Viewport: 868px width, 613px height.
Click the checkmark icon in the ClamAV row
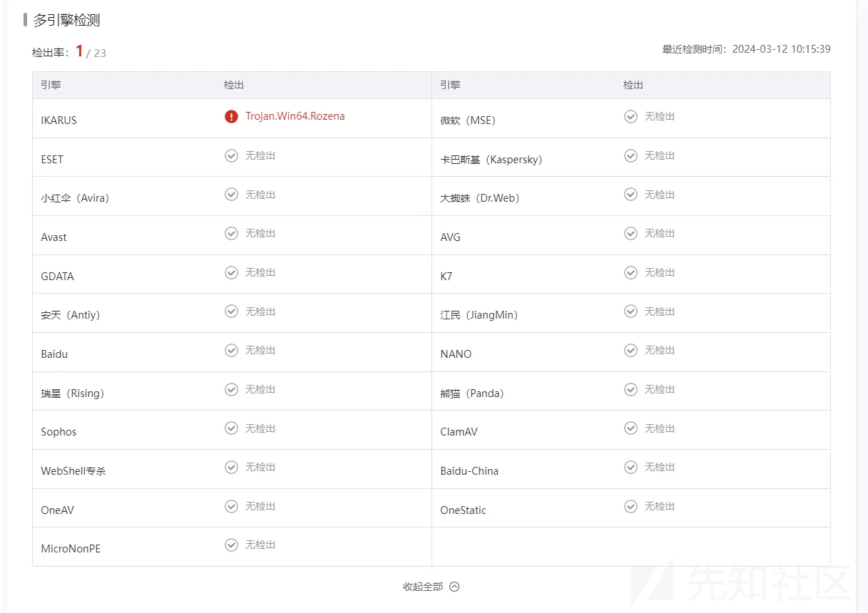[x=630, y=428]
